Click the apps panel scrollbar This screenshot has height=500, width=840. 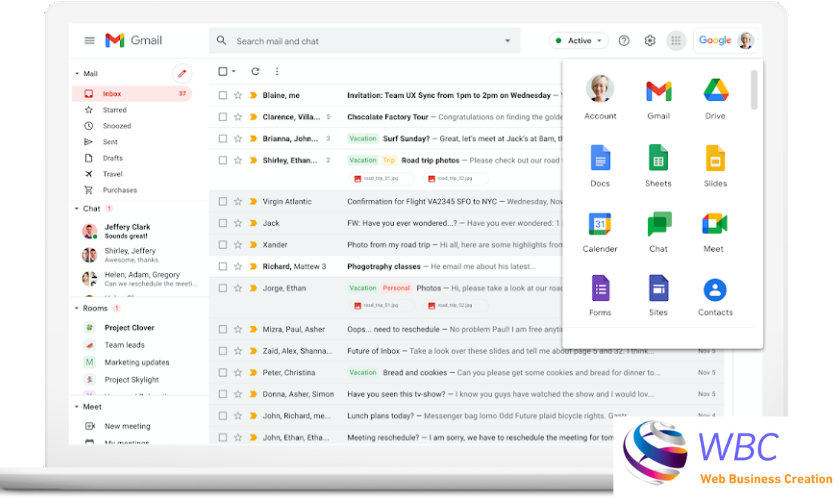tap(754, 89)
